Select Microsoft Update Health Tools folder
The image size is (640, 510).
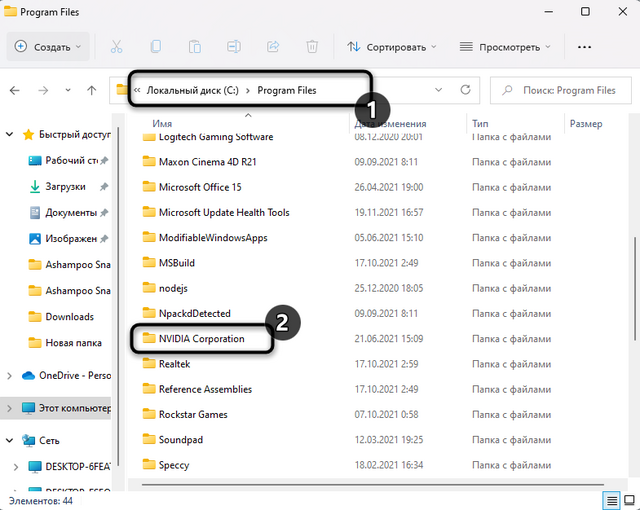click(x=224, y=213)
